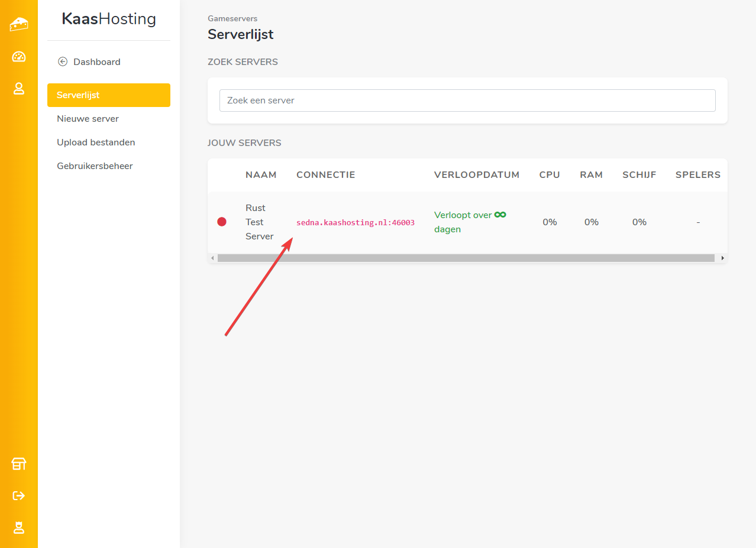Click the sedna.kaashosting.nl:46003 connection address
756x548 pixels.
click(355, 223)
